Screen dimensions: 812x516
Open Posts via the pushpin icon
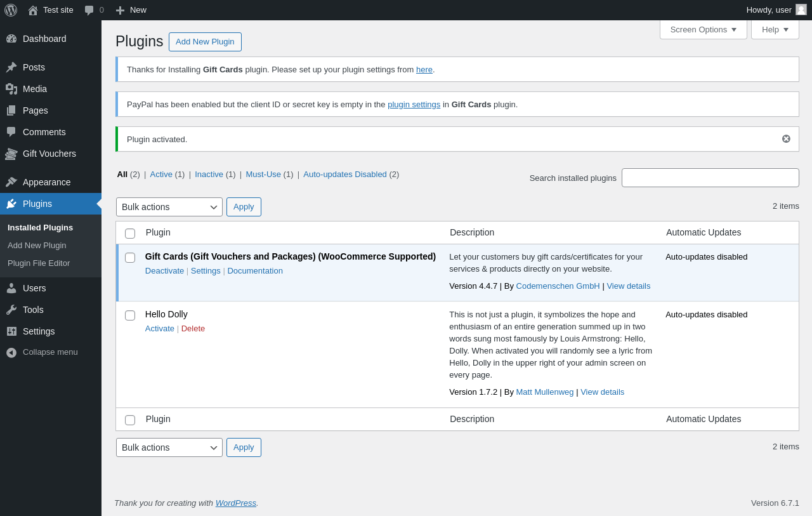tap(11, 67)
